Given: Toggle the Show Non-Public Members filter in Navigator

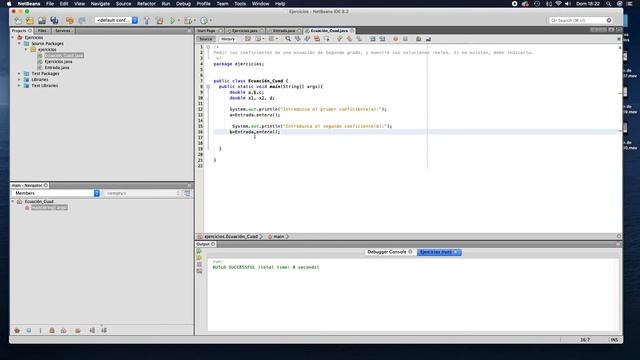Looking at the screenshot, I should pos(52,331).
